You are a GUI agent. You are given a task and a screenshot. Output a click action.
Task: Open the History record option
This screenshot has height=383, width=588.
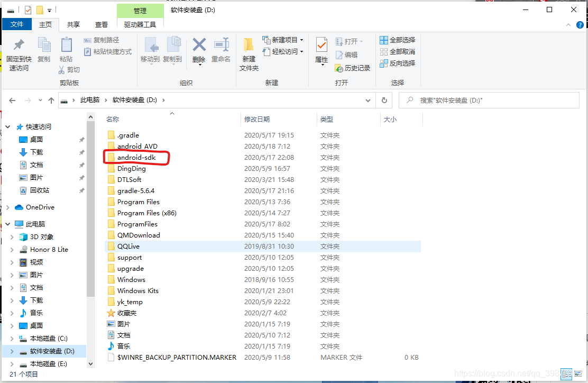[x=353, y=68]
